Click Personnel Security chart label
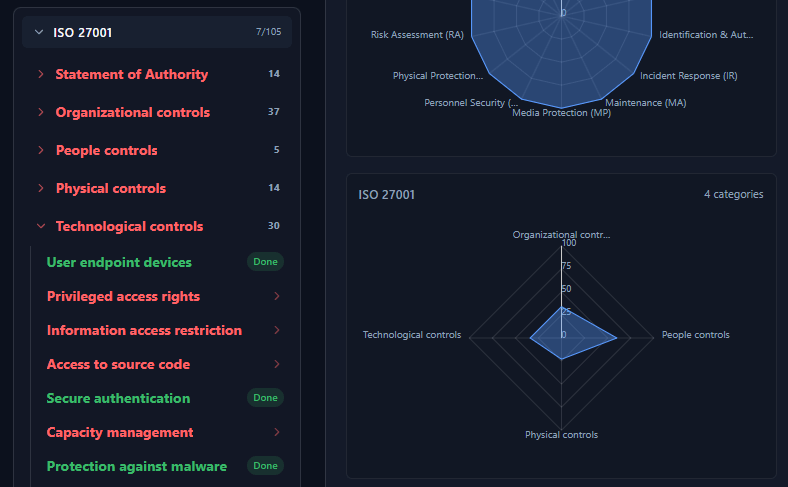The height and width of the screenshot is (487, 788). [471, 103]
